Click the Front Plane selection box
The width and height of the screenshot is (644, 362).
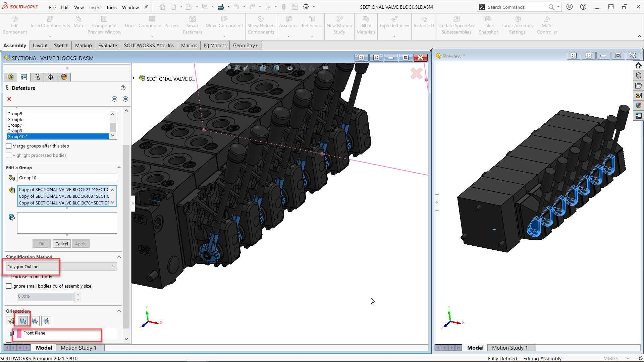click(69, 333)
